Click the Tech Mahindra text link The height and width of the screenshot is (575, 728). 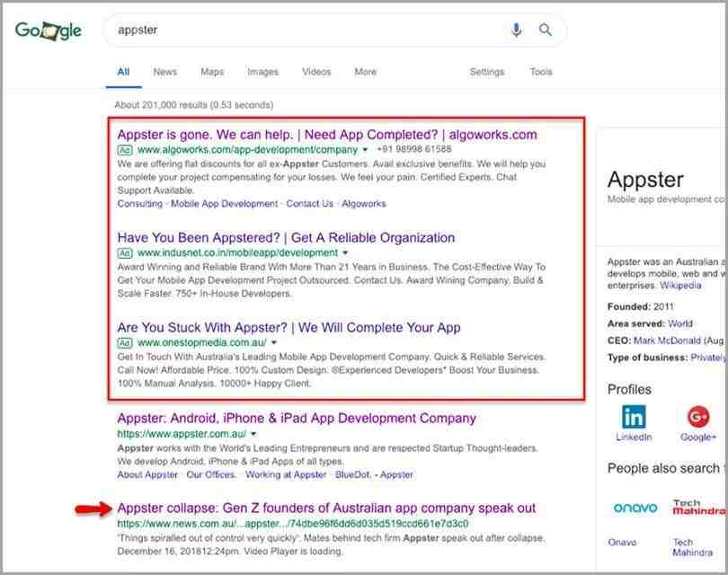[692, 547]
